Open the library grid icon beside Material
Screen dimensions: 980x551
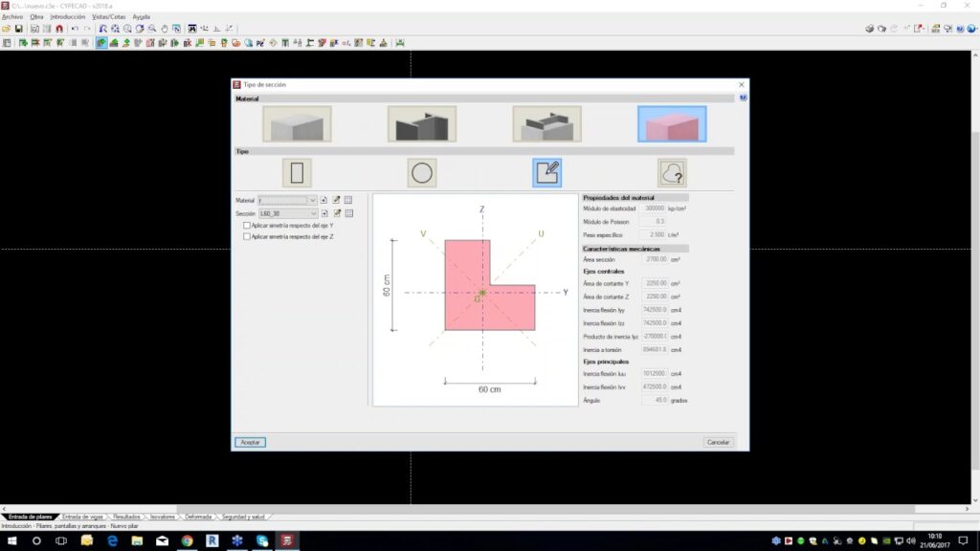pos(349,200)
